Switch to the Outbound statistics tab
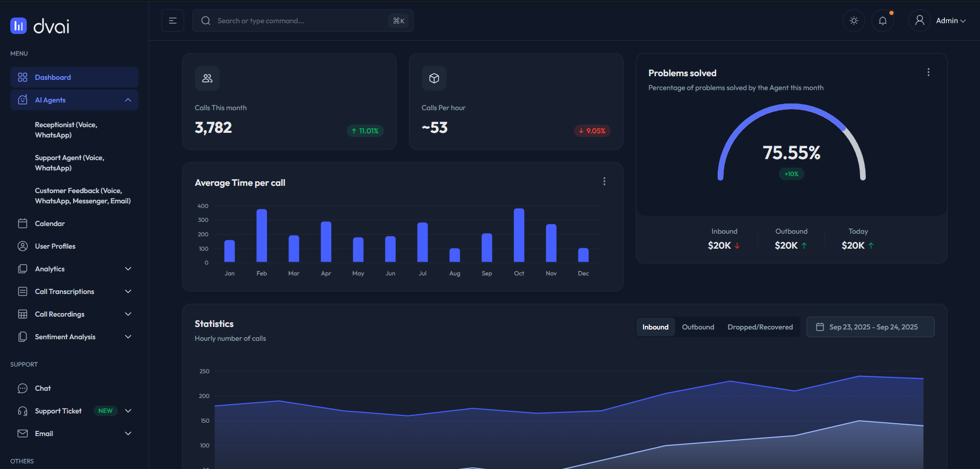 698,327
